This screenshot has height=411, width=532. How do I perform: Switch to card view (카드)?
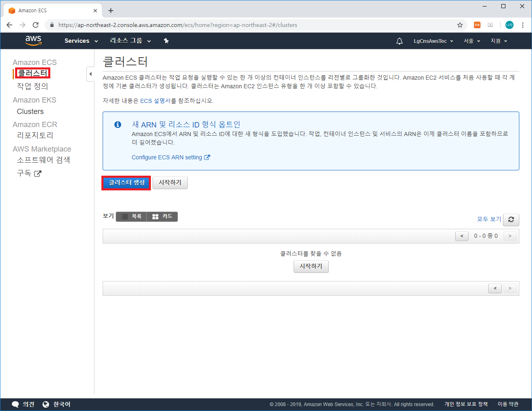tap(162, 217)
